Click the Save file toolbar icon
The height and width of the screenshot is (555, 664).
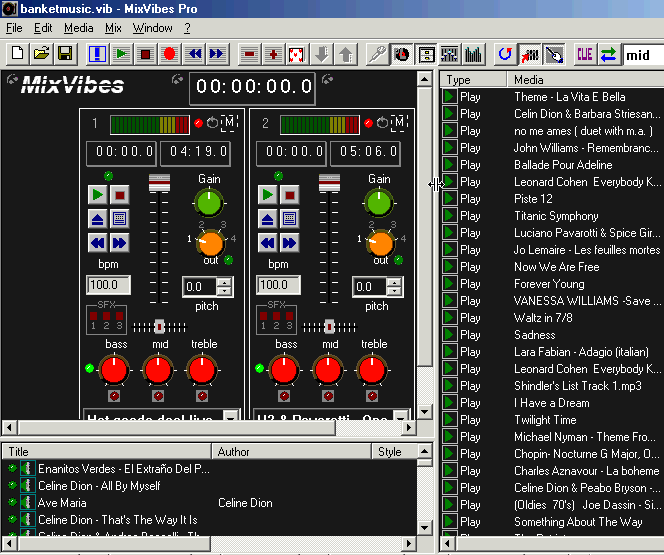pyautogui.click(x=65, y=54)
